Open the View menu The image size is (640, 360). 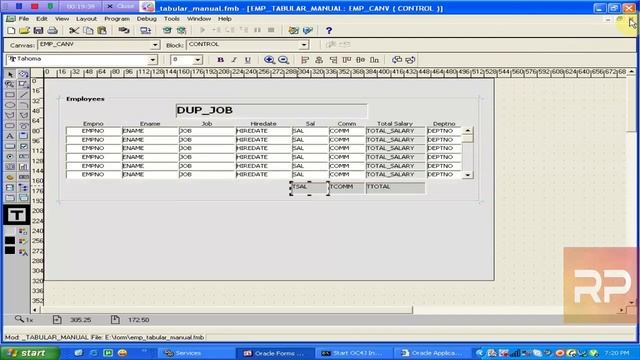(62, 19)
